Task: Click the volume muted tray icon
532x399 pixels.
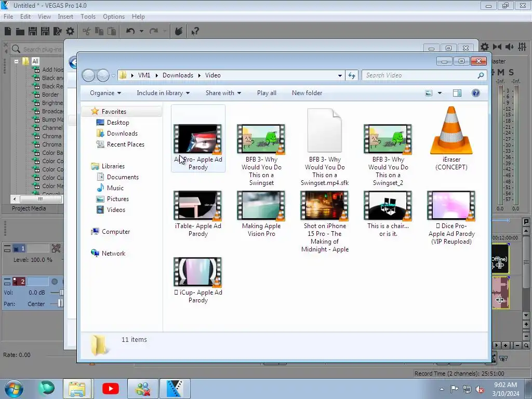Action: 480,389
